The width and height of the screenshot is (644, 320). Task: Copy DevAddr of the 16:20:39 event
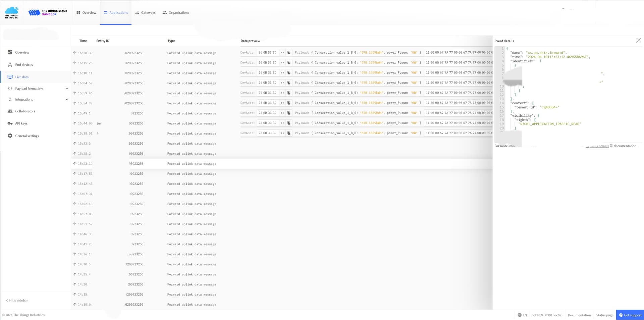click(289, 53)
